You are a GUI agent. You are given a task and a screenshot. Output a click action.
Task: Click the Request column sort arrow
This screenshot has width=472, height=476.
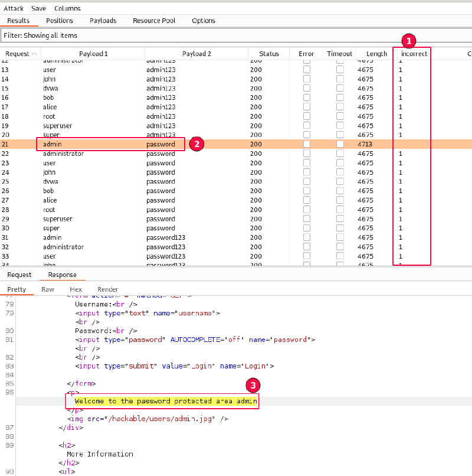pyautogui.click(x=34, y=54)
